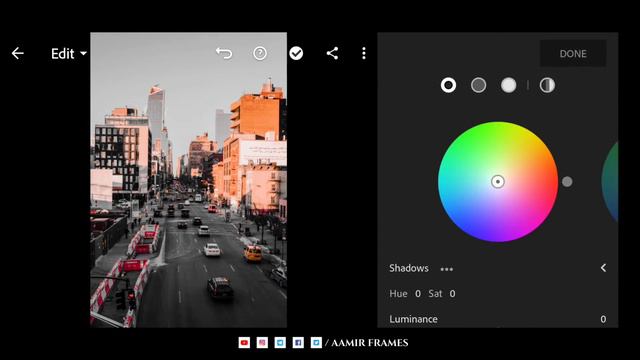Select the Highlights white circle mode
640x360 pixels.
point(509,85)
